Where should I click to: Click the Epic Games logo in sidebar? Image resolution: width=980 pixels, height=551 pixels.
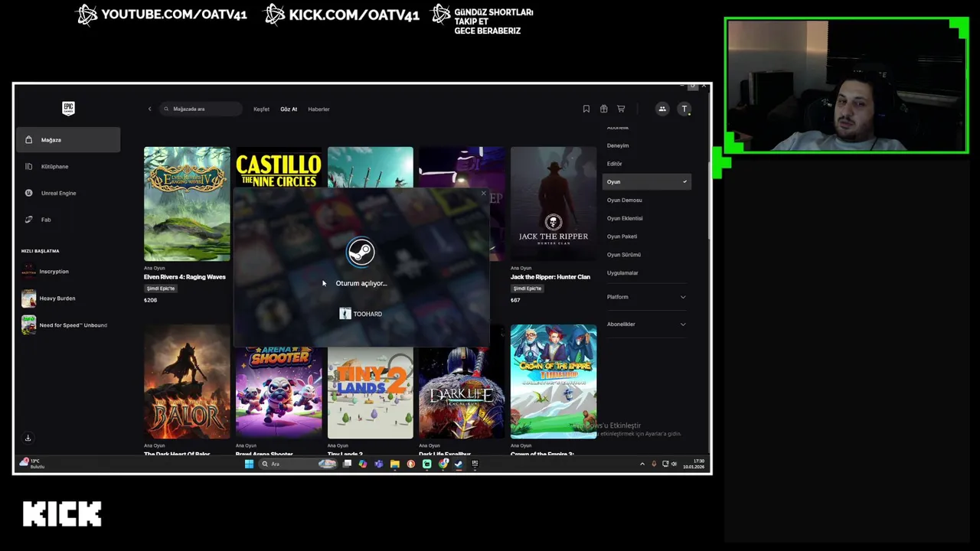click(x=69, y=108)
